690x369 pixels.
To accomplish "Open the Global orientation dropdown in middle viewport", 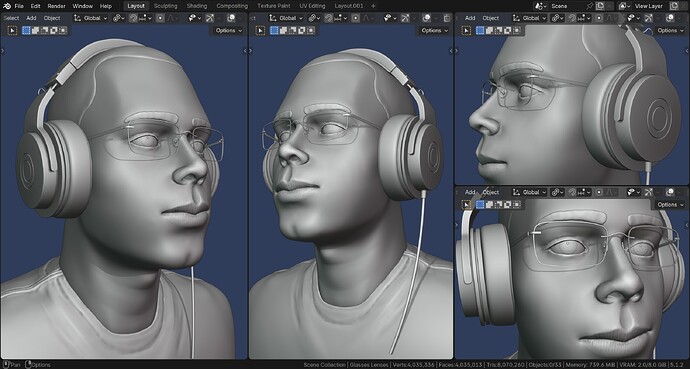I will click(287, 18).
